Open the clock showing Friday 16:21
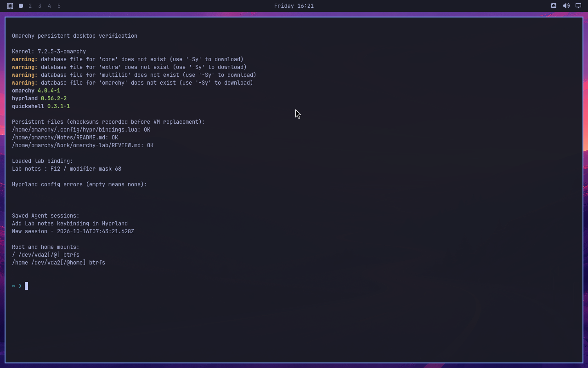This screenshot has height=368, width=588. pyautogui.click(x=294, y=6)
